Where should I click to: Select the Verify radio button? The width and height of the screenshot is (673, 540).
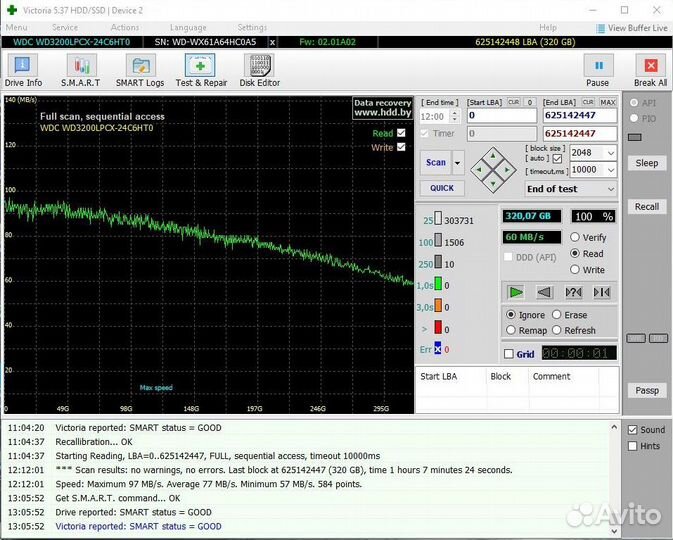[575, 238]
